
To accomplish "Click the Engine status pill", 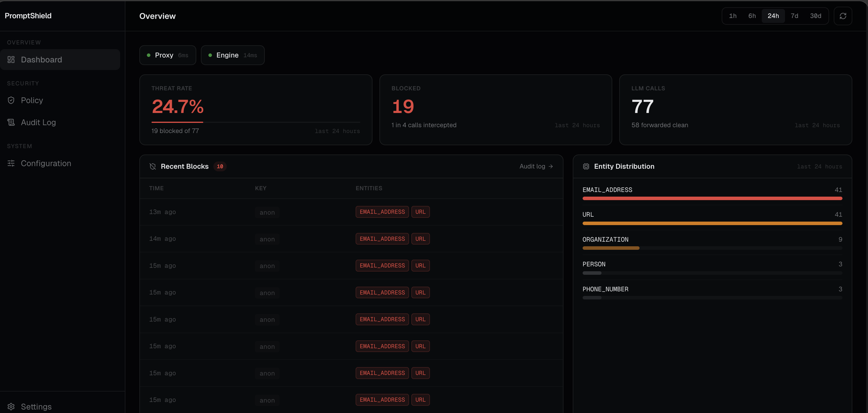I will click(233, 55).
